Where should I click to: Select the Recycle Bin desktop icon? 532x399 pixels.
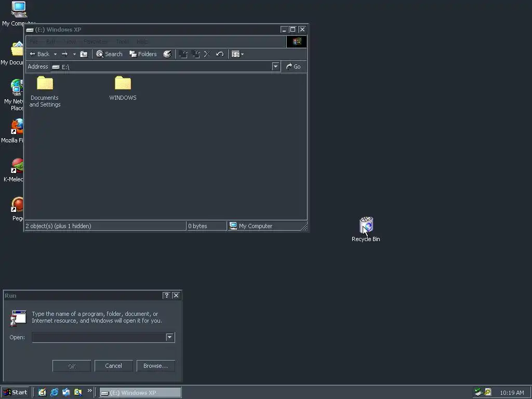366,229
